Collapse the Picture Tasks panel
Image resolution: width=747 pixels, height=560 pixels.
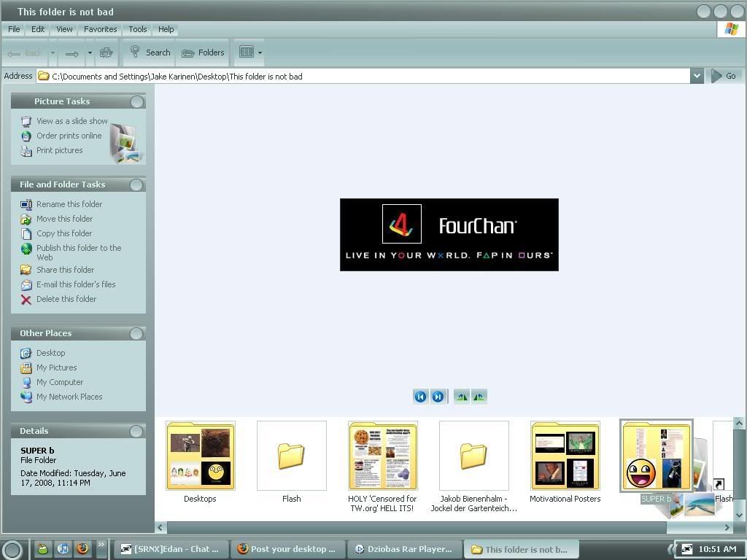(136, 101)
